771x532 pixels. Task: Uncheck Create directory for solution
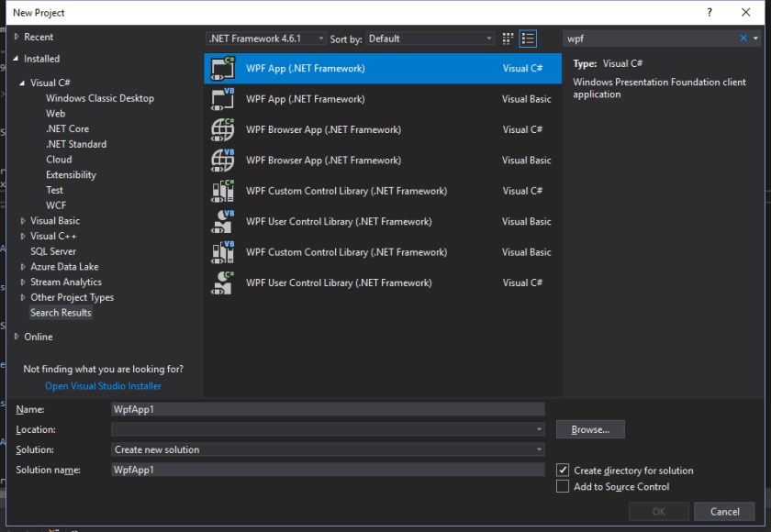click(563, 471)
